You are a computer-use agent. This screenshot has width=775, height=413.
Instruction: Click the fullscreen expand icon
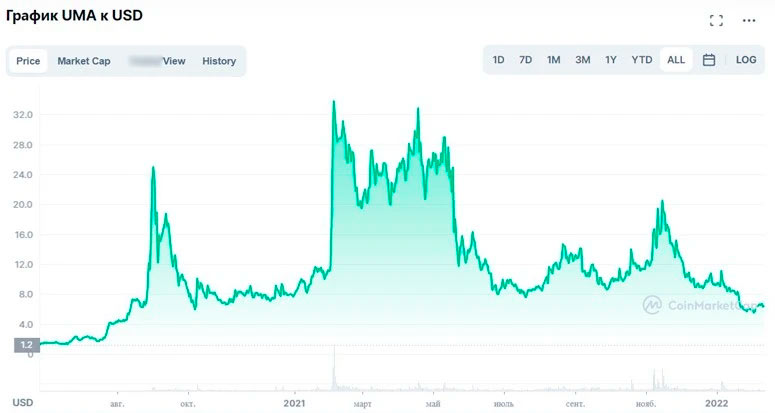[716, 20]
